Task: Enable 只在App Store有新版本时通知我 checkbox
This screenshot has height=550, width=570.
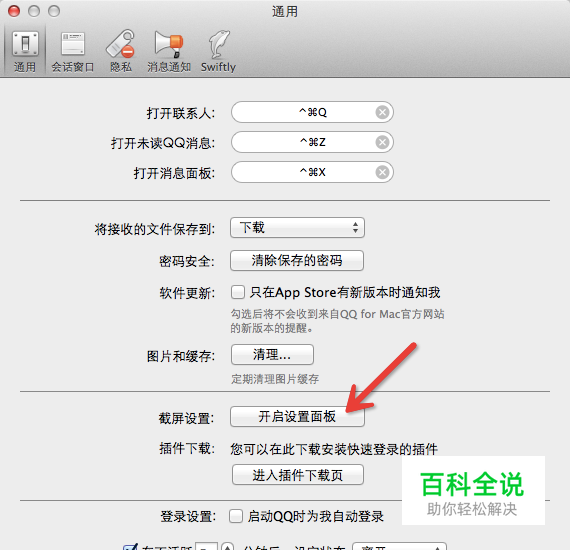Action: click(x=238, y=292)
